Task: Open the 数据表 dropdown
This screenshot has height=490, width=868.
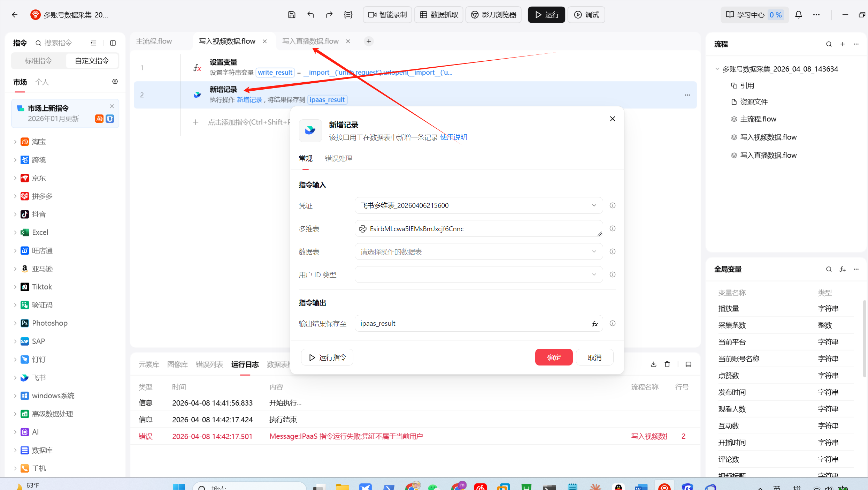Action: tap(478, 252)
